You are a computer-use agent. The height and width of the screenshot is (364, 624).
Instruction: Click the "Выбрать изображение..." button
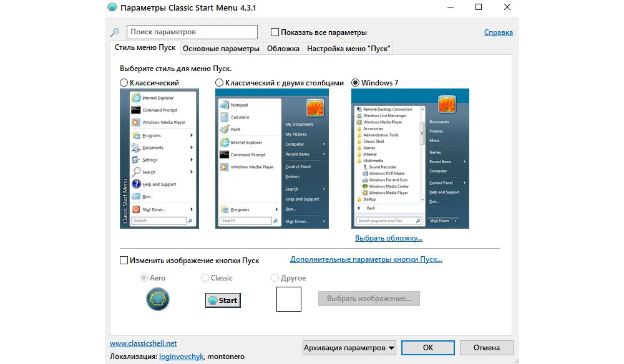(x=369, y=299)
